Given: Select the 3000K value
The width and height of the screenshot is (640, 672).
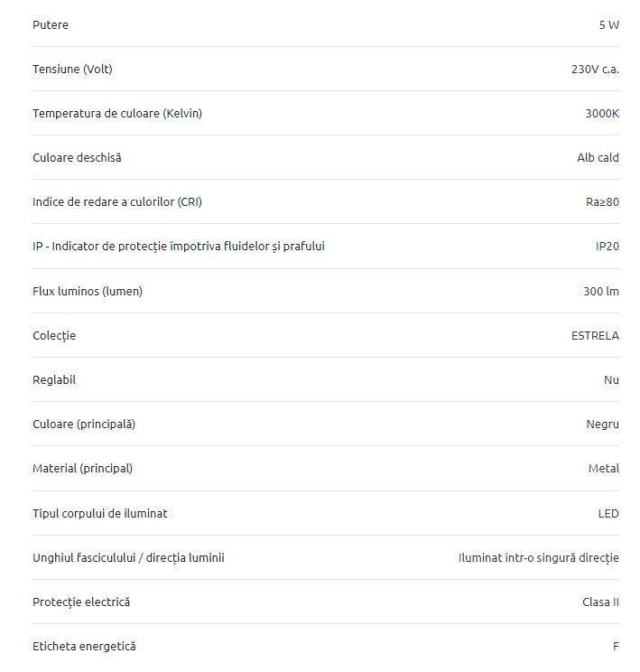Looking at the screenshot, I should (x=602, y=114).
